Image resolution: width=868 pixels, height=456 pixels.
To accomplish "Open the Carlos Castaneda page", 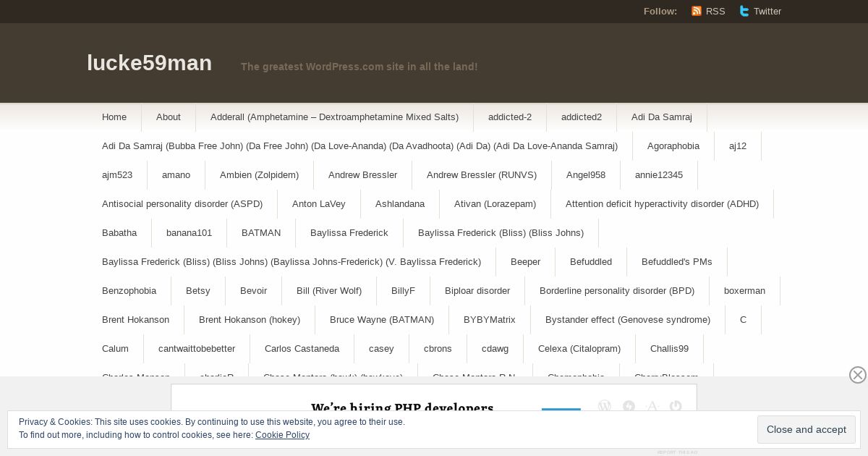I will click(302, 348).
